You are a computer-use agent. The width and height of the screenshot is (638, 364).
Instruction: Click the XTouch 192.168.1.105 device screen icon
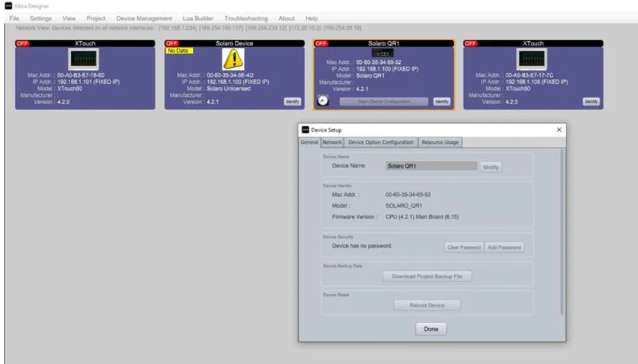(532, 59)
